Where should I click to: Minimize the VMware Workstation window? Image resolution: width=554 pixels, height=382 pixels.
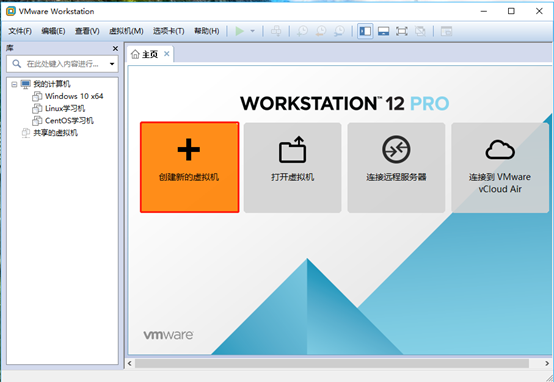[x=484, y=11]
